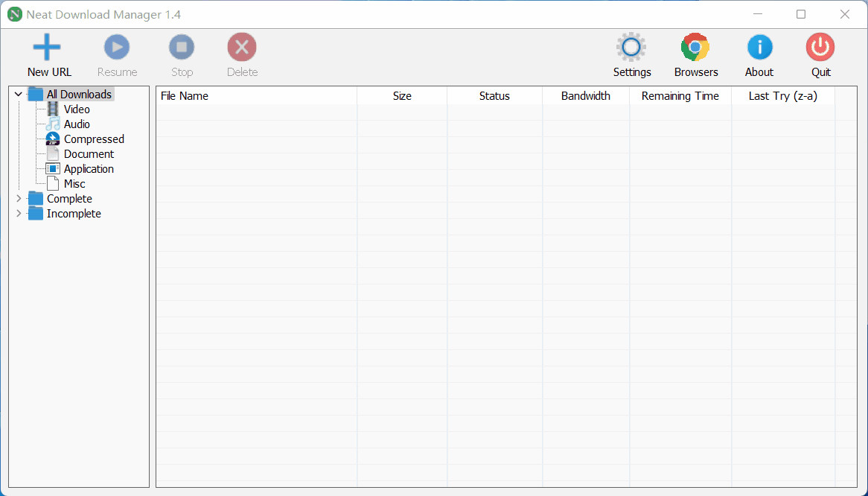Viewport: 868px width, 496px height.
Task: Sort by File Name column header
Action: tap(256, 96)
